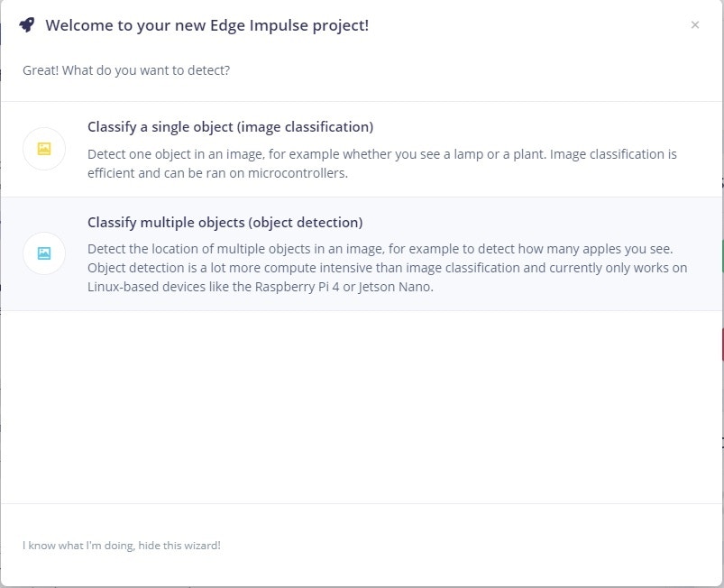Viewport: 724px width, 588px height.
Task: Select the blue object detection icon
Action: [x=44, y=253]
